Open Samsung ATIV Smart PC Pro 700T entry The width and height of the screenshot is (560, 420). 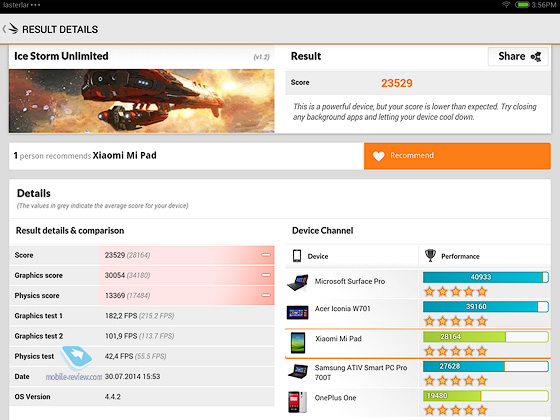click(x=418, y=373)
